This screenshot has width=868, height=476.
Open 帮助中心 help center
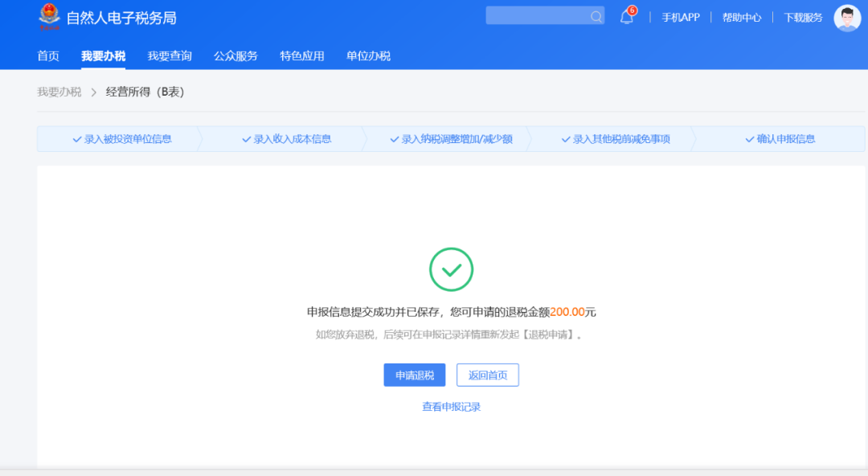pos(741,17)
